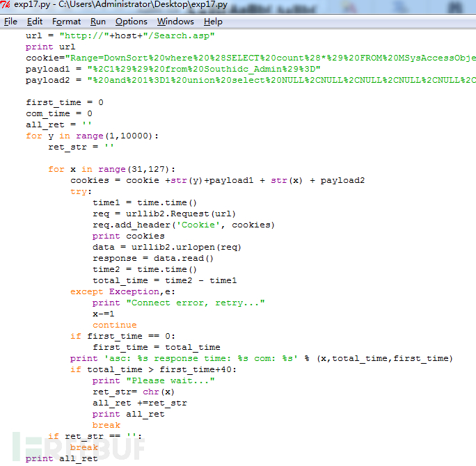476x466 pixels.
Task: Click the 'all_ret +=ret_str' line
Action: tap(140, 403)
